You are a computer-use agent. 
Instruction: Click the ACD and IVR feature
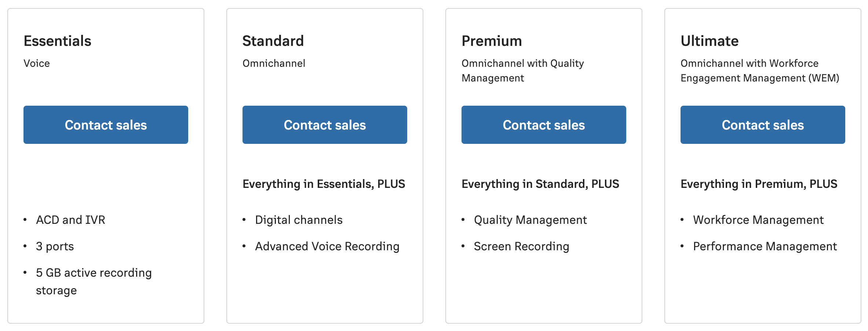point(70,220)
